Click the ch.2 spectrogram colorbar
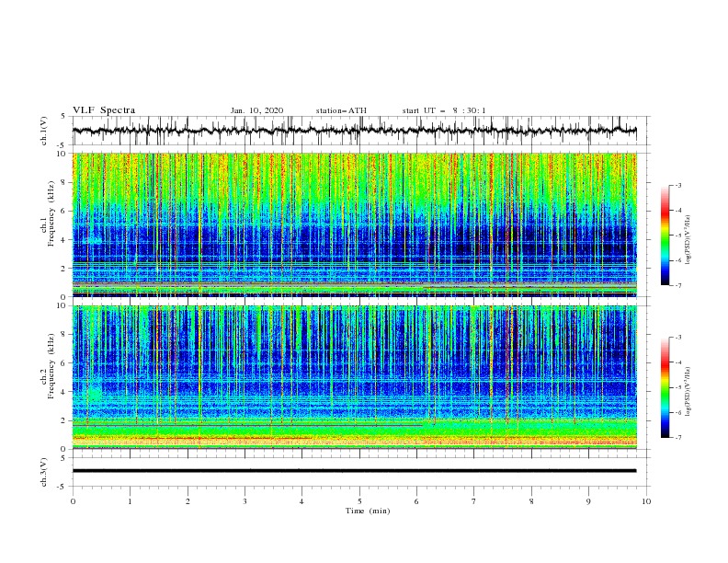This screenshot has width=728, height=563. coord(665,387)
